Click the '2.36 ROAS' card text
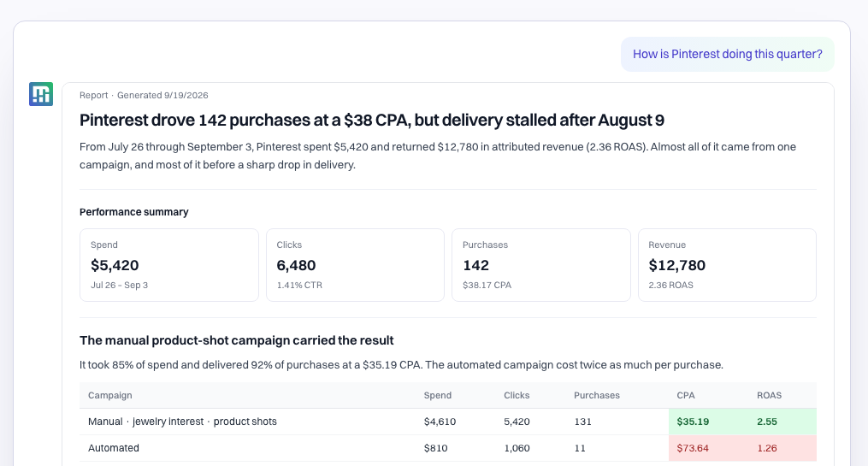Image resolution: width=868 pixels, height=466 pixels. click(x=671, y=285)
